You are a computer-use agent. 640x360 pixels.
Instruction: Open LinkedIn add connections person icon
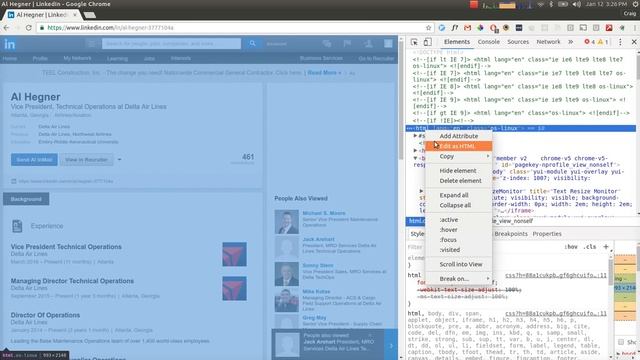[x=368, y=43]
